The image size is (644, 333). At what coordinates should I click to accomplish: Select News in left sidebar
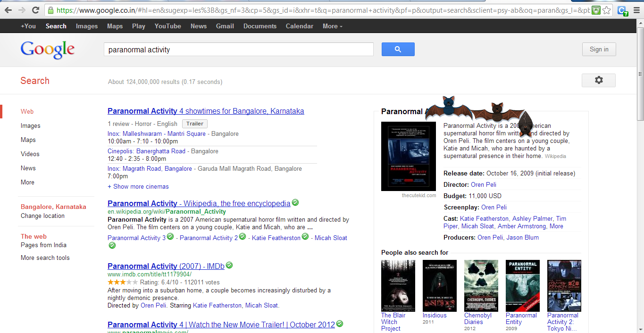click(x=28, y=168)
